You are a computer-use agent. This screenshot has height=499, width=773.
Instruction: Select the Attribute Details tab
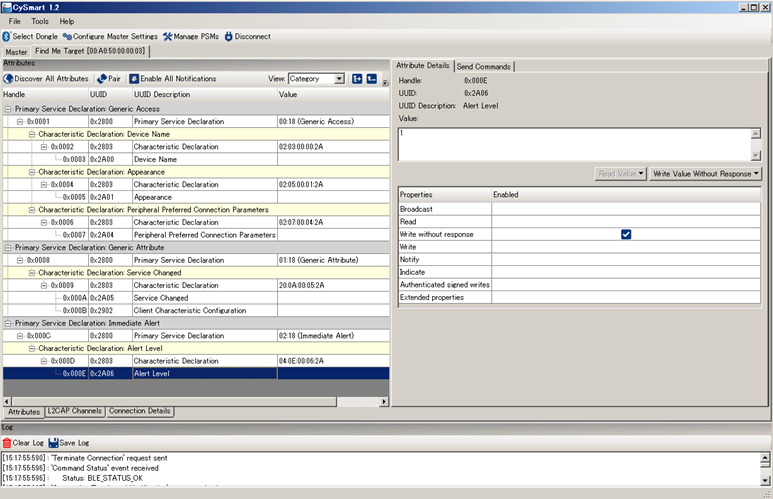(x=422, y=65)
